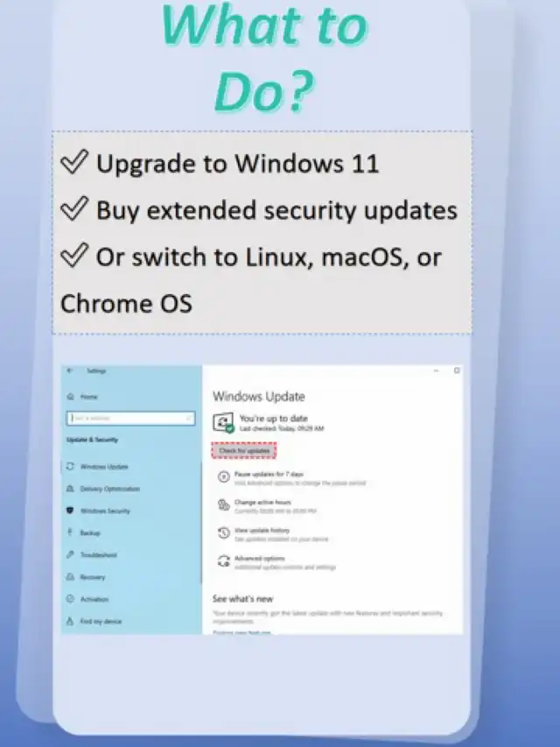This screenshot has width=560, height=747.
Task: Click the sidebar vertical scrollbar
Action: 200,522
